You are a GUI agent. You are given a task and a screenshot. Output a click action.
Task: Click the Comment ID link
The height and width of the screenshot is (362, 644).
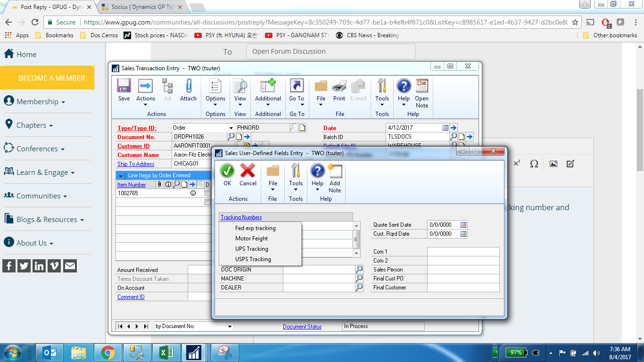tap(131, 297)
